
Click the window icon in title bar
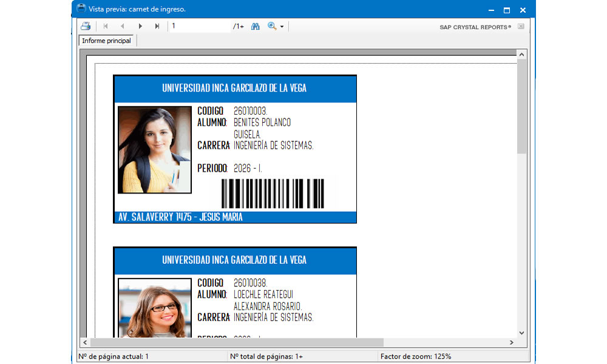[81, 8]
